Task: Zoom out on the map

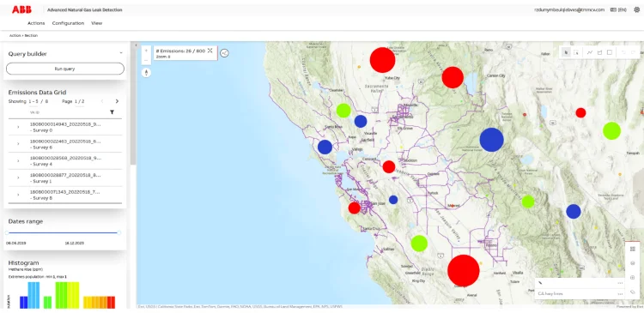Action: (146, 60)
